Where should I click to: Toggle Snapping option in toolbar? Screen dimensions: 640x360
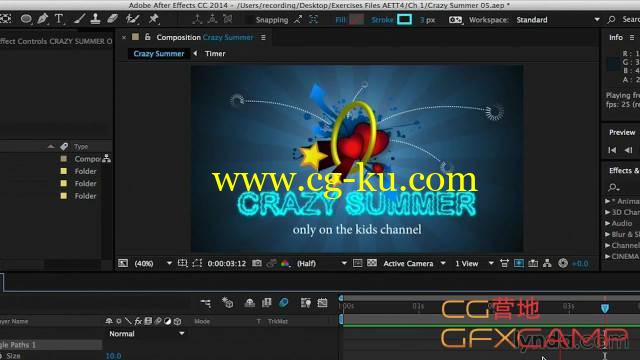[x=272, y=20]
